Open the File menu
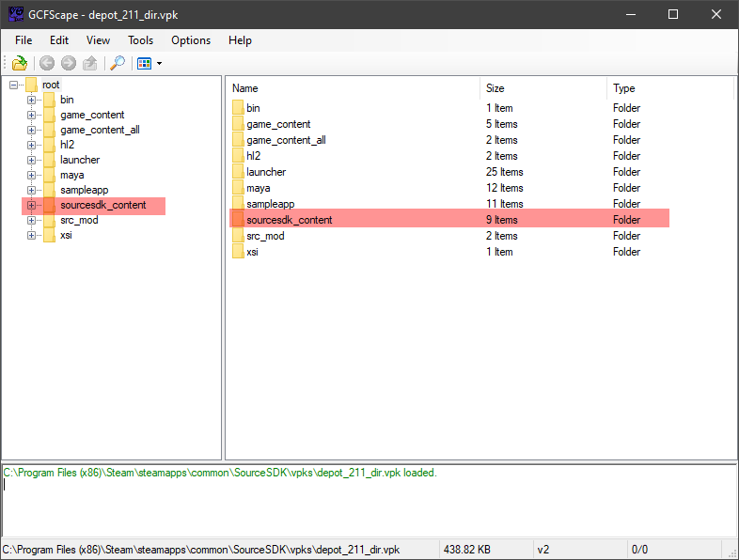The image size is (739, 560). click(24, 40)
